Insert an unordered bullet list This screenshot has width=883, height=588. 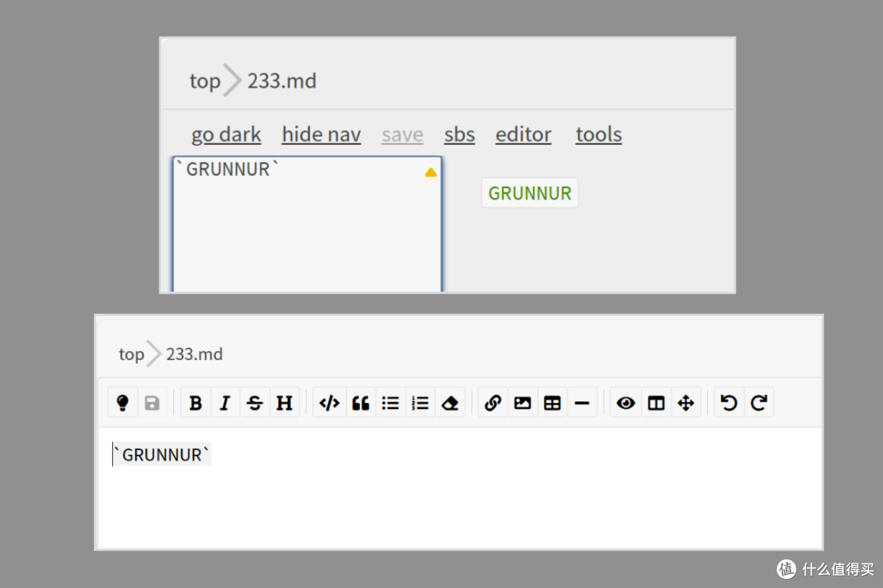tap(390, 402)
